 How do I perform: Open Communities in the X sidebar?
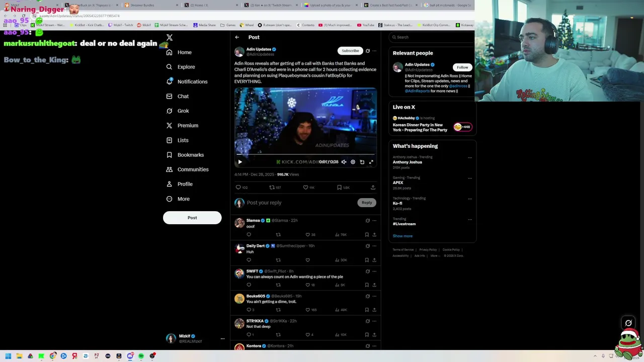tap(187, 169)
